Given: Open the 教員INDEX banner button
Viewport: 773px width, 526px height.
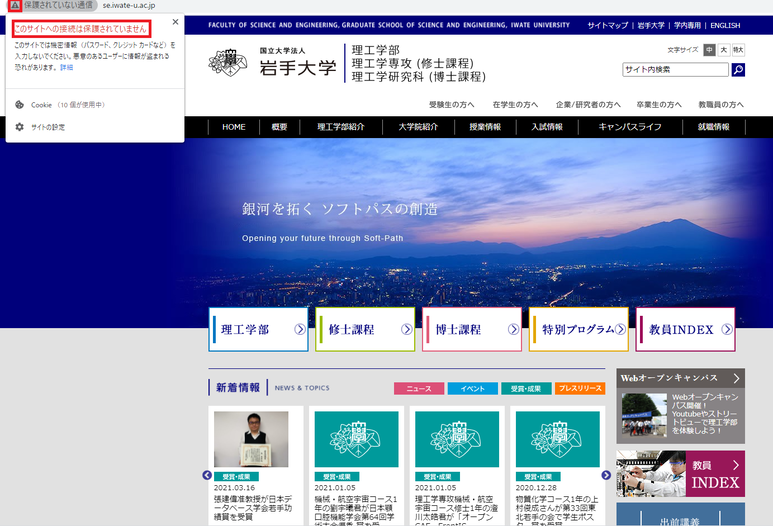Looking at the screenshot, I should (x=685, y=329).
